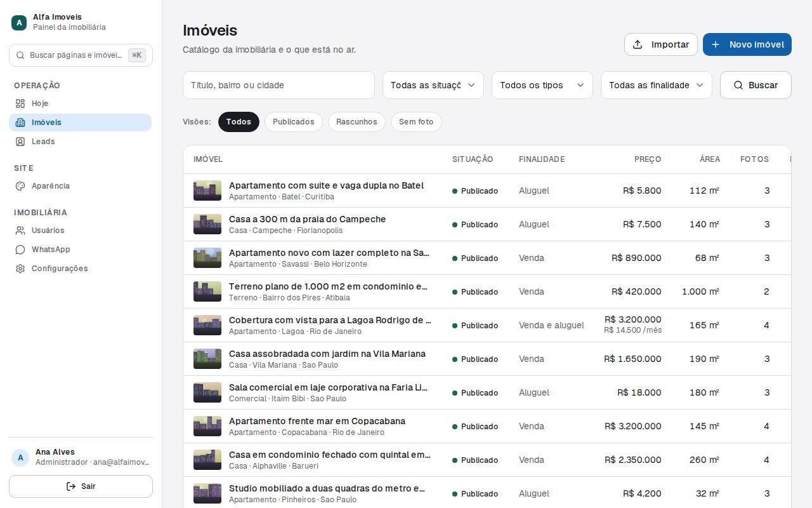
Task: Click the Novo imóvel button
Action: pyautogui.click(x=747, y=44)
